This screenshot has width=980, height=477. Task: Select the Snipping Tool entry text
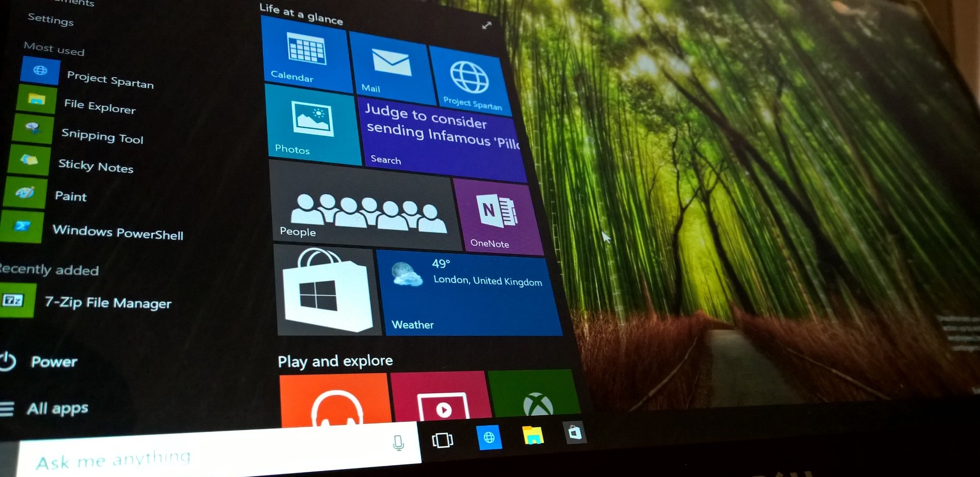(102, 136)
